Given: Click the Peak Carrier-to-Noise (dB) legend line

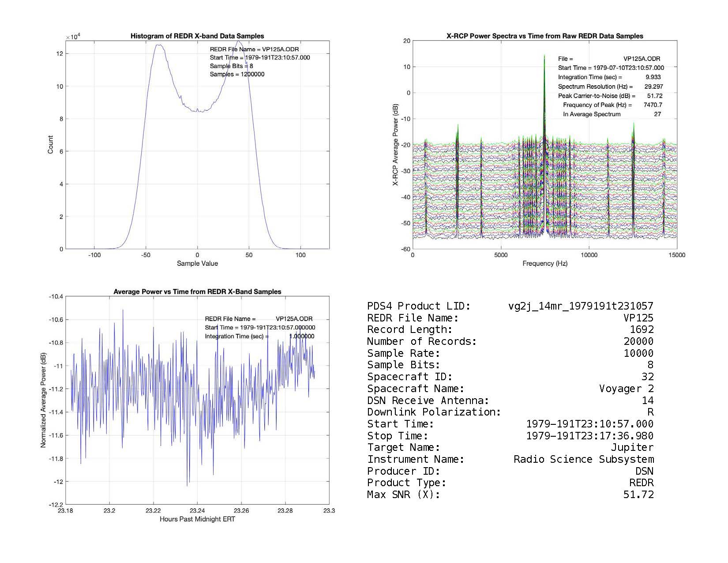Looking at the screenshot, I should pyautogui.click(x=597, y=96).
